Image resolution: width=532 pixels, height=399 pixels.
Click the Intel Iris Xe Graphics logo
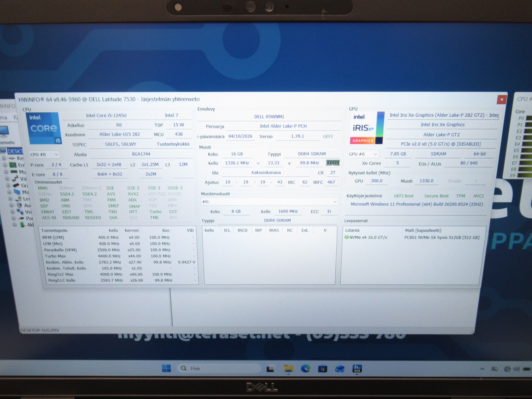367,128
